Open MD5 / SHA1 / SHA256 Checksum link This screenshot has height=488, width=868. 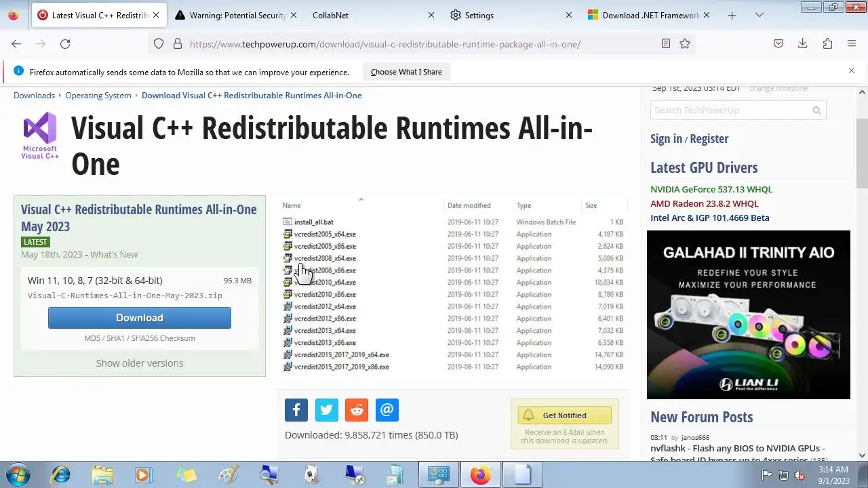(140, 338)
